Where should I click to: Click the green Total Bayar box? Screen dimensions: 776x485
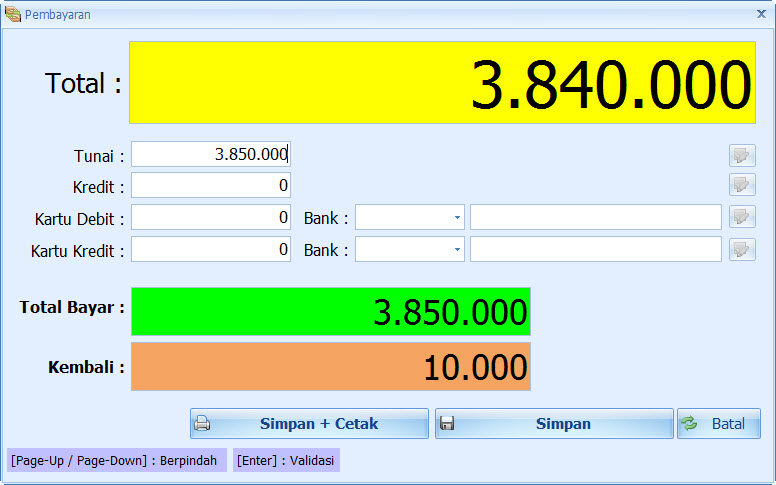pos(331,311)
